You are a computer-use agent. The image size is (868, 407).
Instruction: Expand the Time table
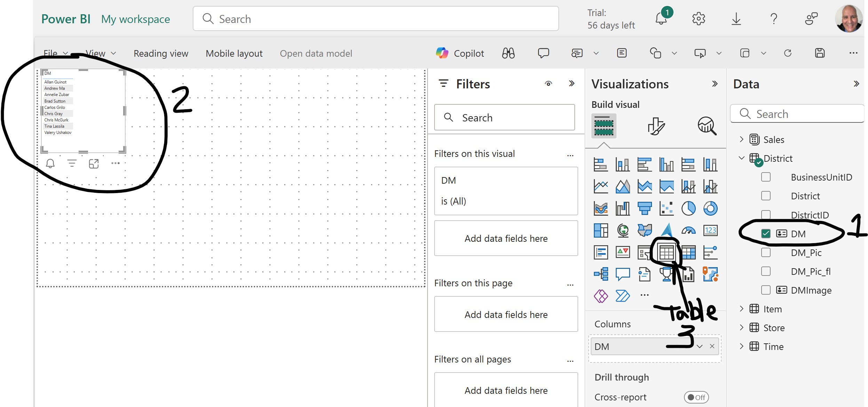(741, 346)
